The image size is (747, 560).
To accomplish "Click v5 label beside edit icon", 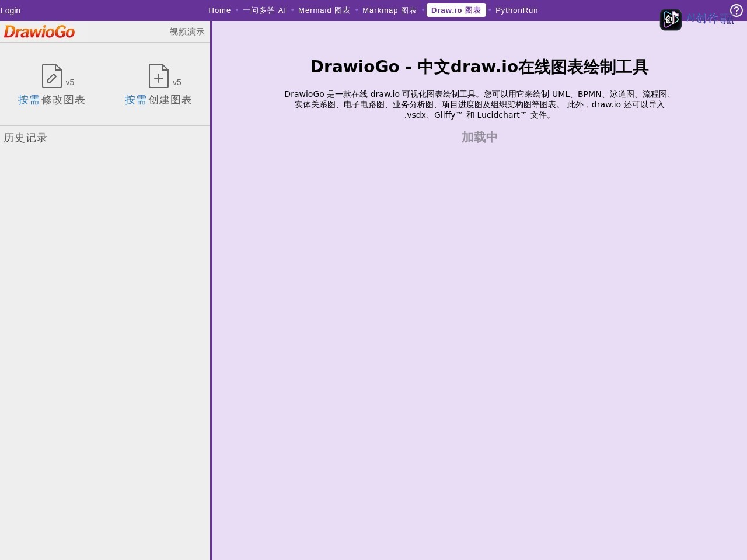I will point(70,82).
